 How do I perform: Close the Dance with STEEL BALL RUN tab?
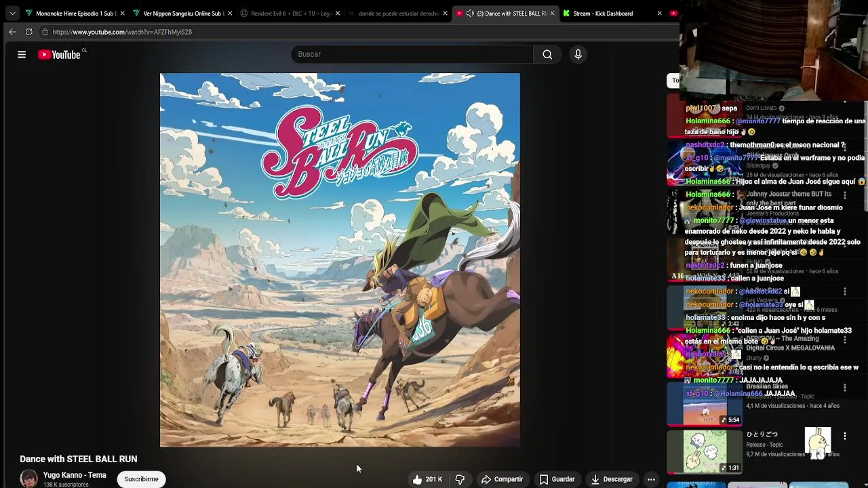(x=552, y=13)
